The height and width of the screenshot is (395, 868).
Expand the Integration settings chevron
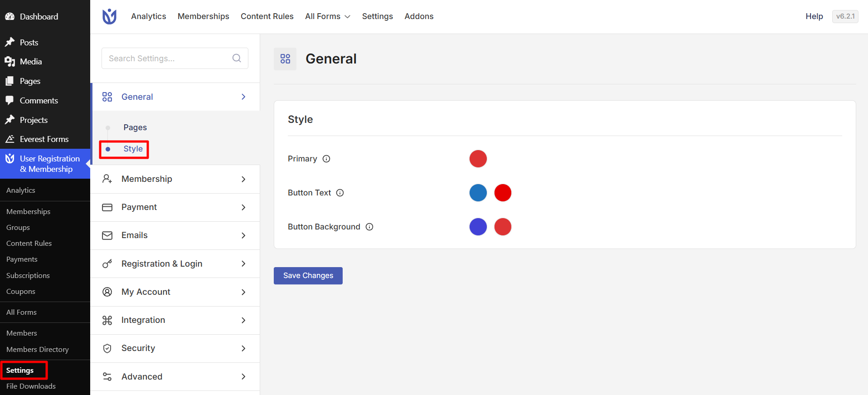coord(243,320)
